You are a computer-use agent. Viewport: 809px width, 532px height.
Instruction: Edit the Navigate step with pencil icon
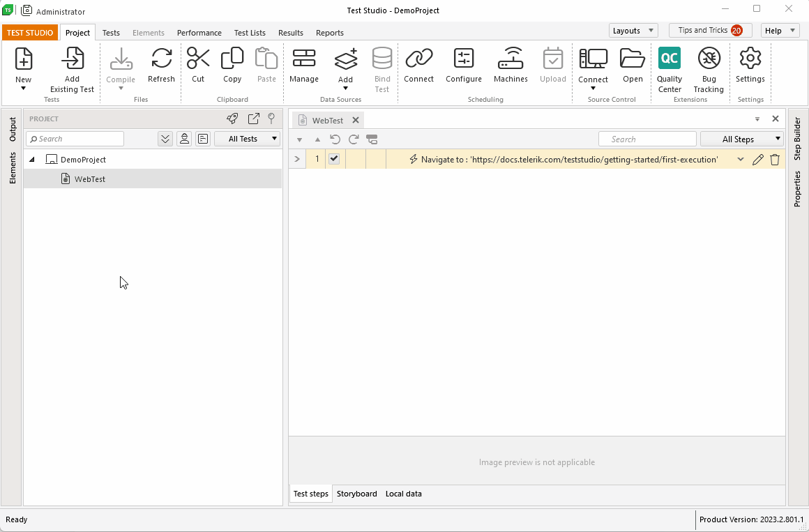757,160
